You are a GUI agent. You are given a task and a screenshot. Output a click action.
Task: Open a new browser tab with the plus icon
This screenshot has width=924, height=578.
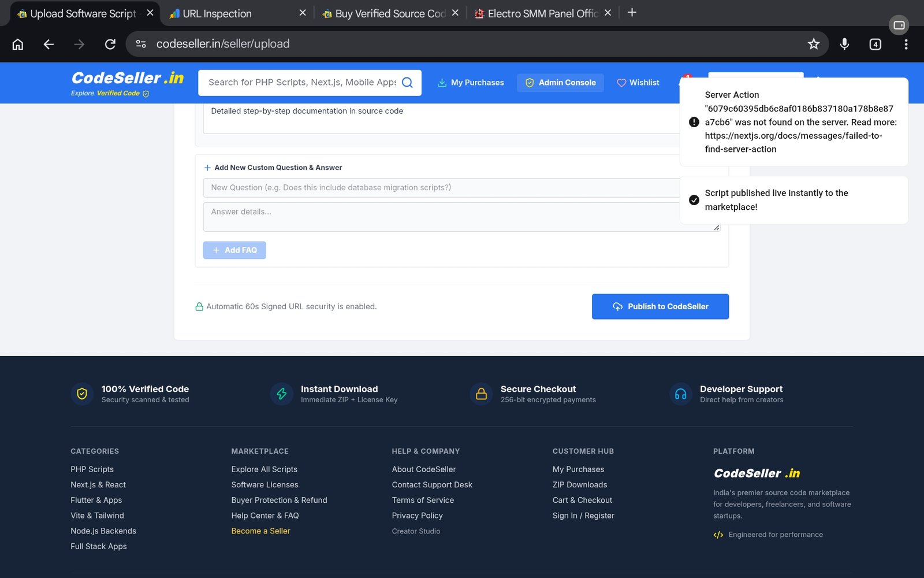pos(632,13)
